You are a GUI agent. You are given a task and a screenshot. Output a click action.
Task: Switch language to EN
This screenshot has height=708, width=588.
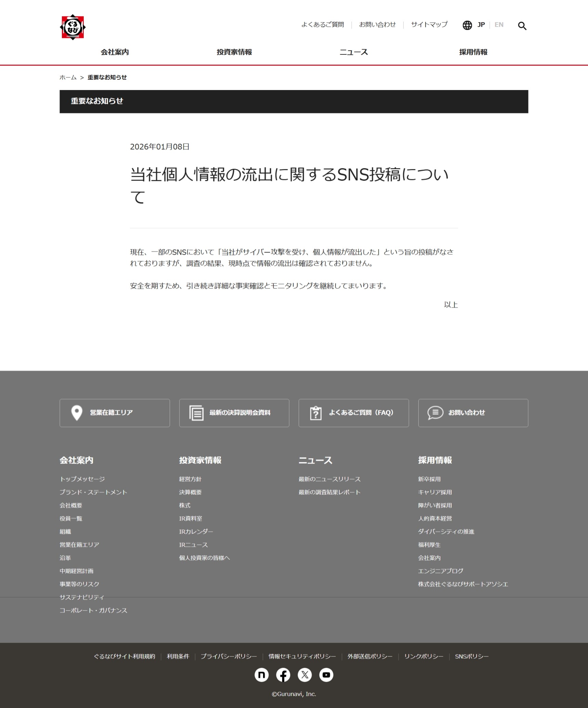click(x=499, y=25)
